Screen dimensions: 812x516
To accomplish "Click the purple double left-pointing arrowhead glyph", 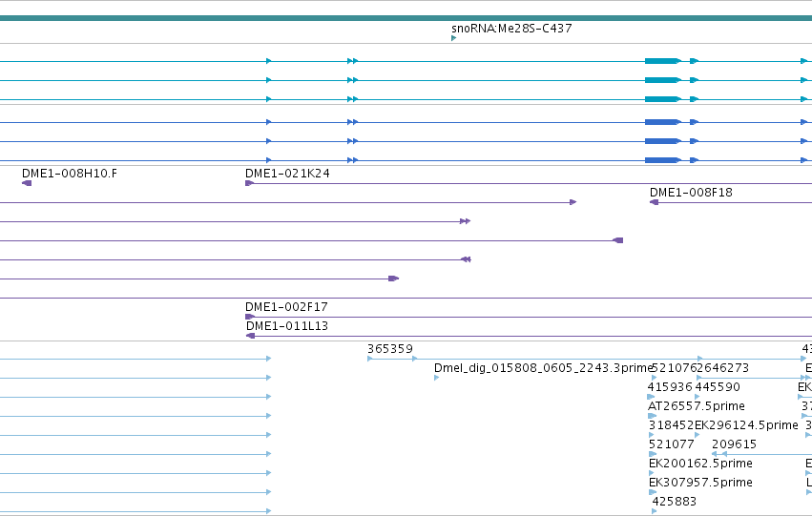I will [466, 259].
